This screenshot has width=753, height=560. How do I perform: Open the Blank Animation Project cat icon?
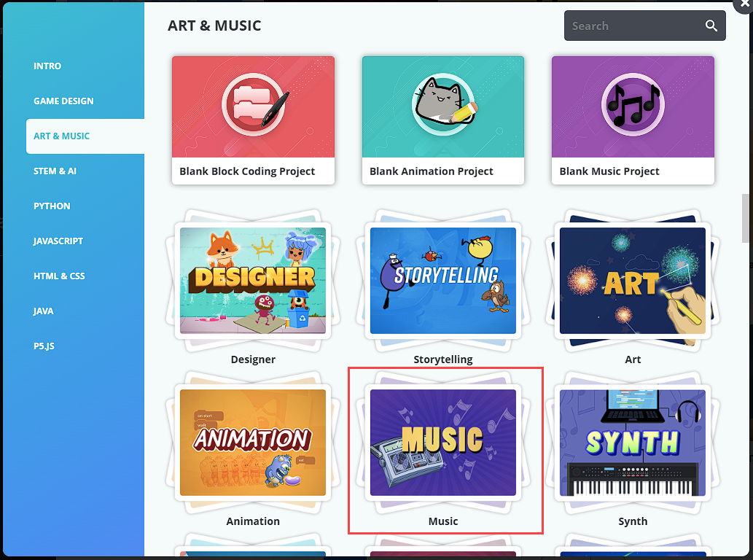[443, 104]
